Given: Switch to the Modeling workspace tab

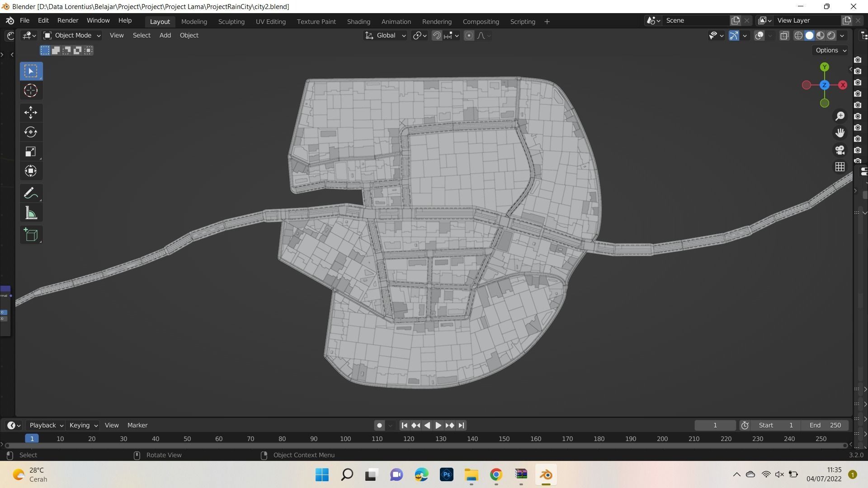Looking at the screenshot, I should pyautogui.click(x=194, y=22).
